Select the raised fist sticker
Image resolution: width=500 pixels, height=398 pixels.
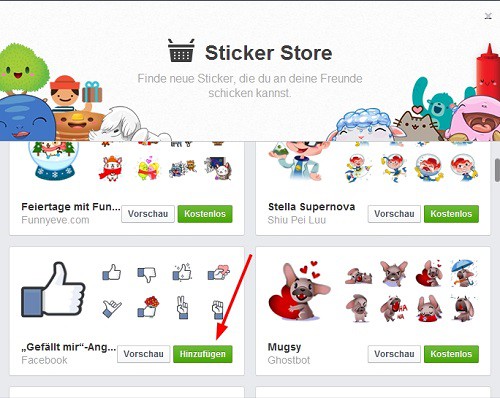click(x=217, y=309)
